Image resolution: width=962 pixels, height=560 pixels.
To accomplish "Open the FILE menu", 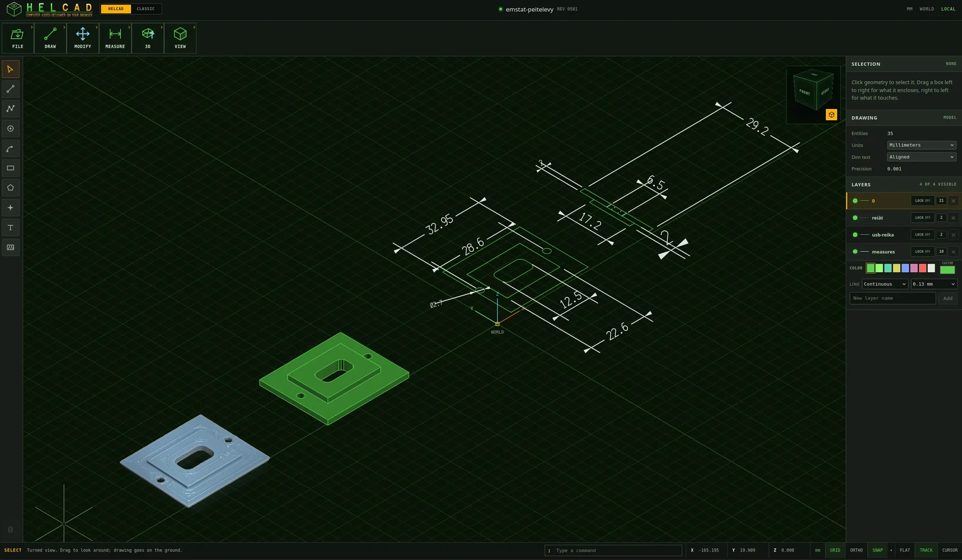I will point(18,38).
